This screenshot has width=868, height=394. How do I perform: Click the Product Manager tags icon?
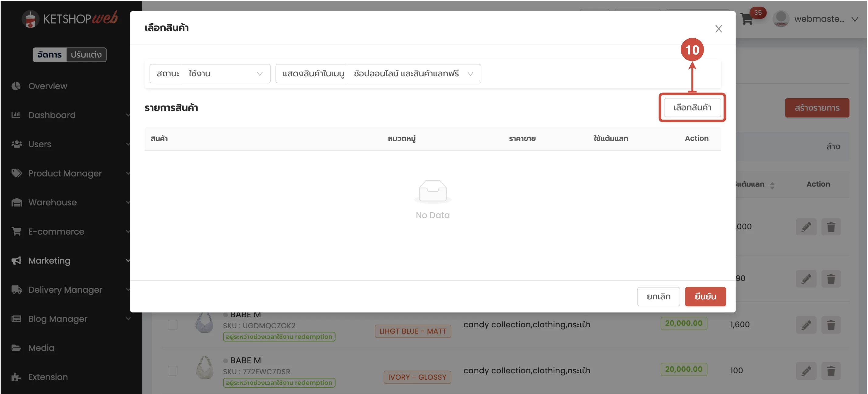click(16, 173)
